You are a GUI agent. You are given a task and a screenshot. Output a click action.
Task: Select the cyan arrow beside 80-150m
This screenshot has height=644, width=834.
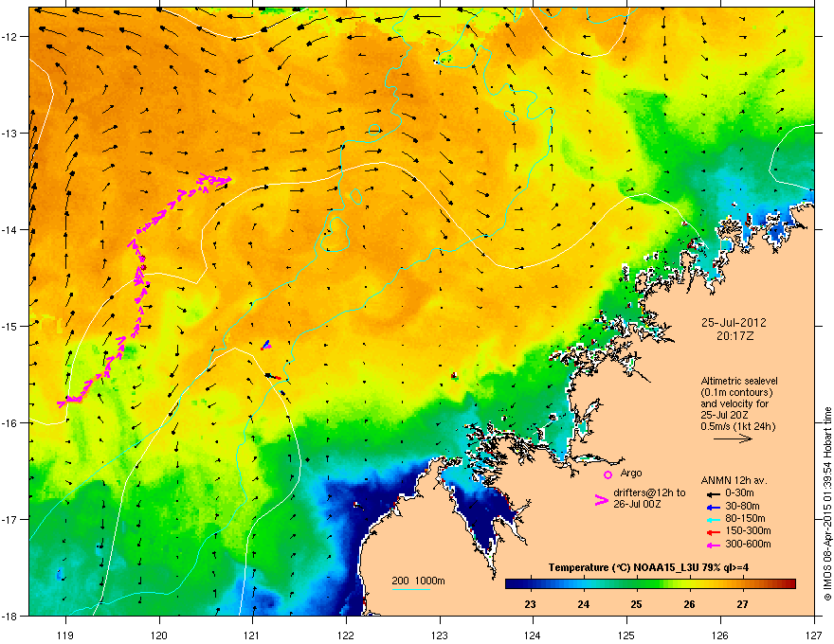pyautogui.click(x=714, y=519)
